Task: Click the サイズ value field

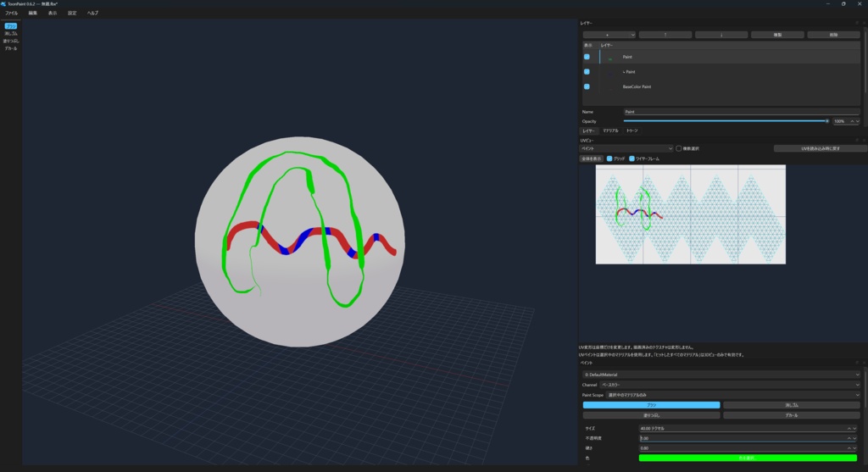Action: [x=743, y=428]
